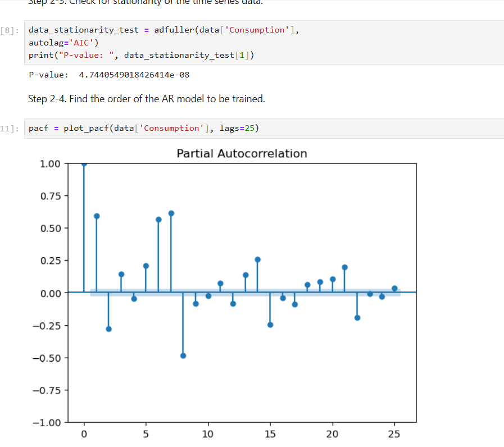
Task: Click the lag 0 marker at 1.00
Action: (84, 163)
